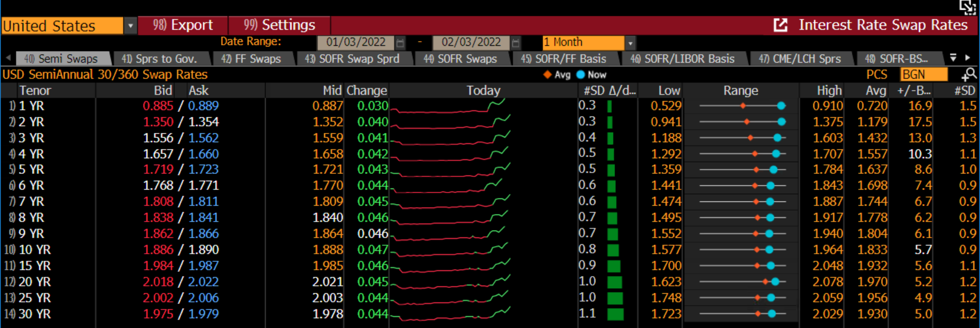980x328 pixels.
Task: Select the 15 YR tenor row
Action: click(x=489, y=266)
